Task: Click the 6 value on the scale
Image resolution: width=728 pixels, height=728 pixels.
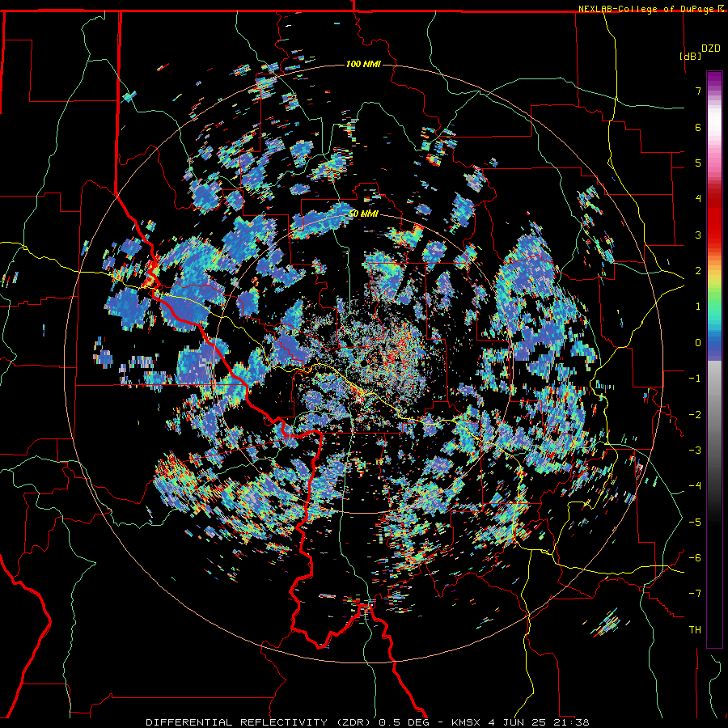Action: pos(698,127)
